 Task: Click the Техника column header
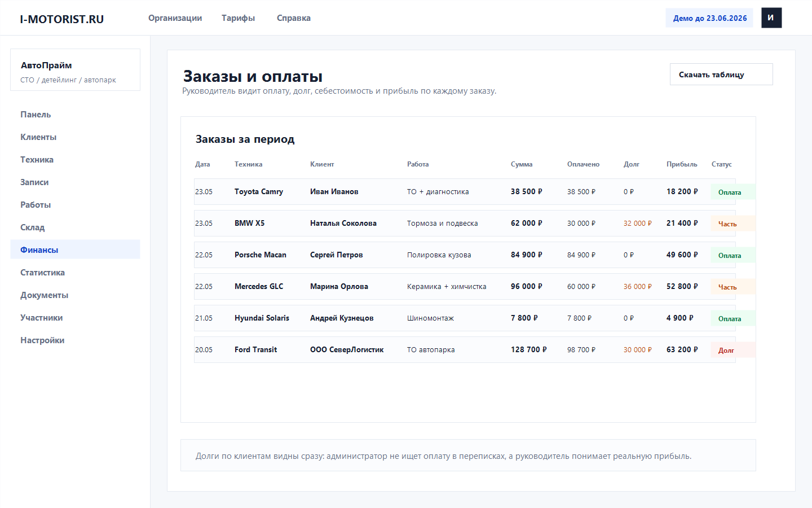248,164
